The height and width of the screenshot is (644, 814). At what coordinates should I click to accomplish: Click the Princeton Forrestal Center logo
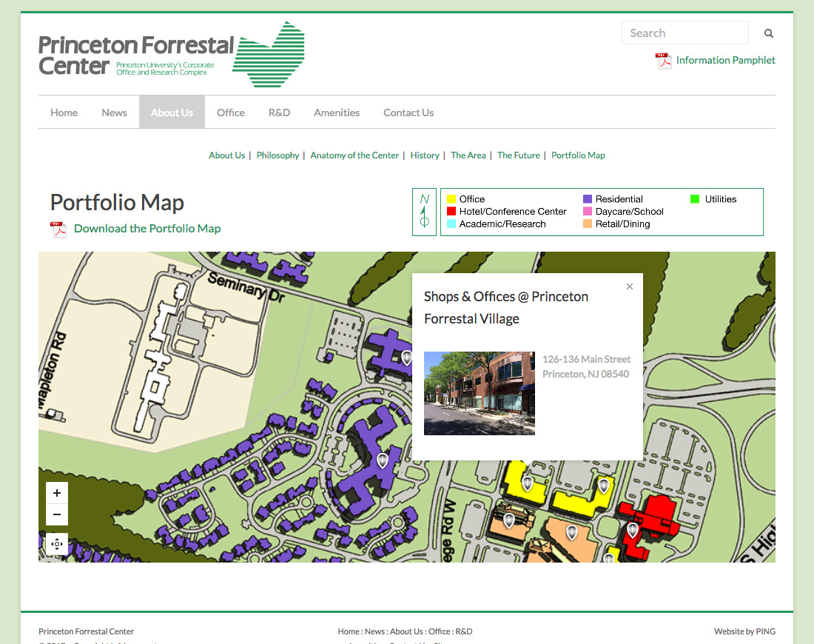click(x=172, y=55)
